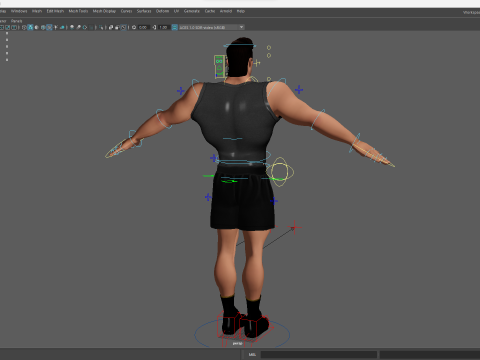Select the blue cross near right shoulder
Image resolution: width=480 pixels, height=360 pixels.
[x=299, y=90]
